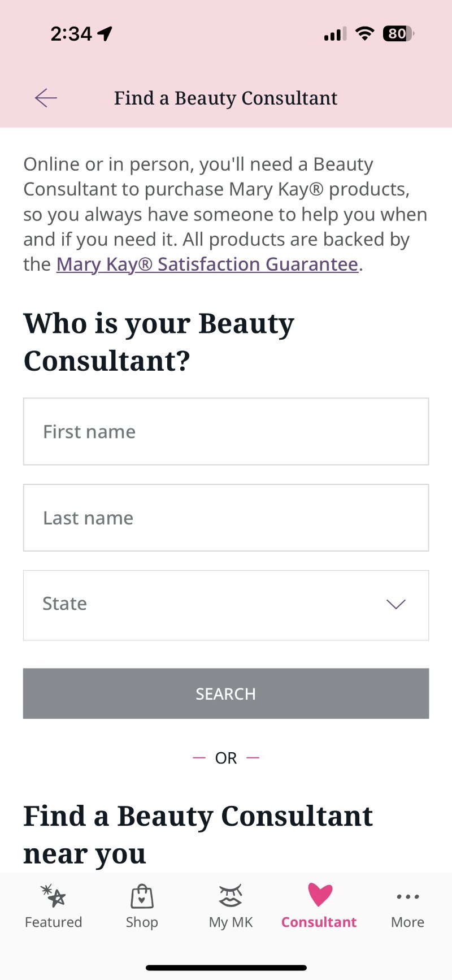Tap the Wi-Fi status icon
The width and height of the screenshot is (452, 980).
pyautogui.click(x=365, y=34)
